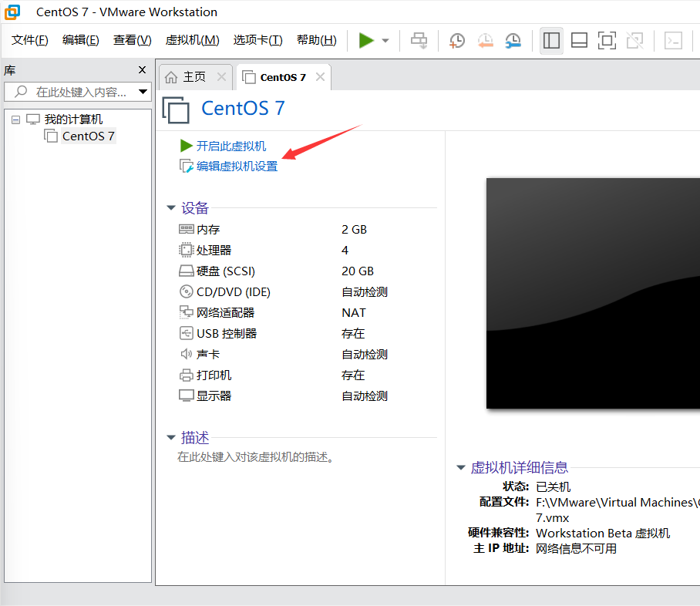Click the Workstation Beta 虚拟机 compatibility text

tap(603, 534)
